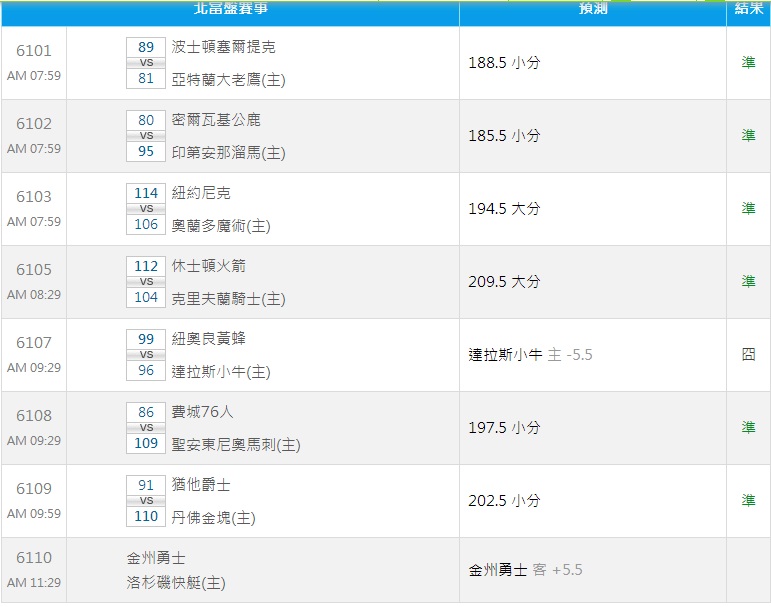Click the AM 09:59 game time
Viewport: 771px width, 607px height.
pos(34,514)
